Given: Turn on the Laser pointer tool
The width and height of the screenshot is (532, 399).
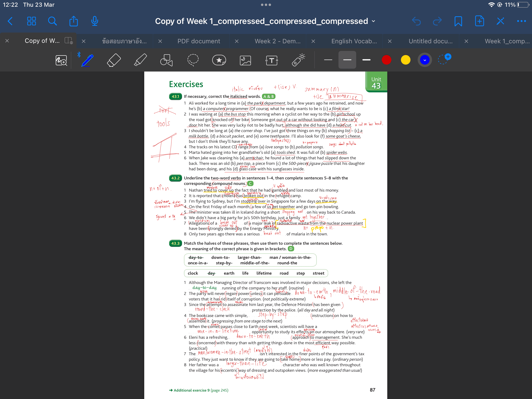Looking at the screenshot, I should 298,60.
